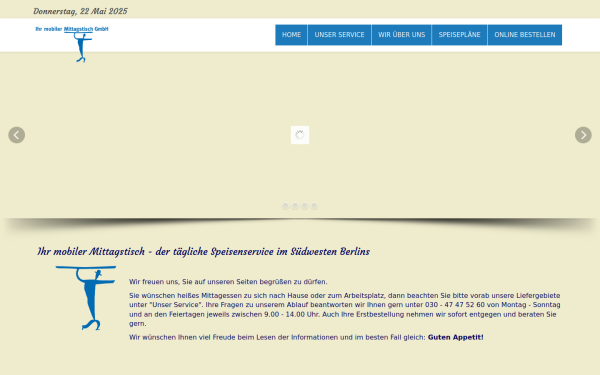Click the large blue waiter figure image
600x375 pixels.
pos(86,298)
